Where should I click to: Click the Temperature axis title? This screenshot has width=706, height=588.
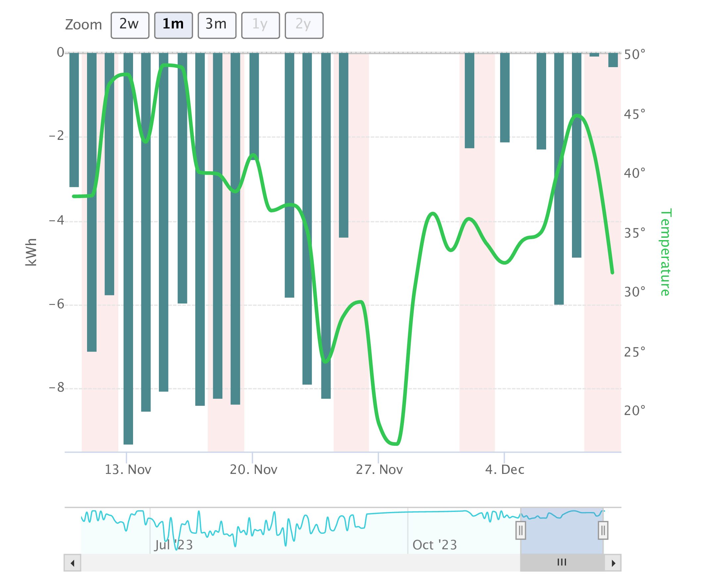pos(665,252)
